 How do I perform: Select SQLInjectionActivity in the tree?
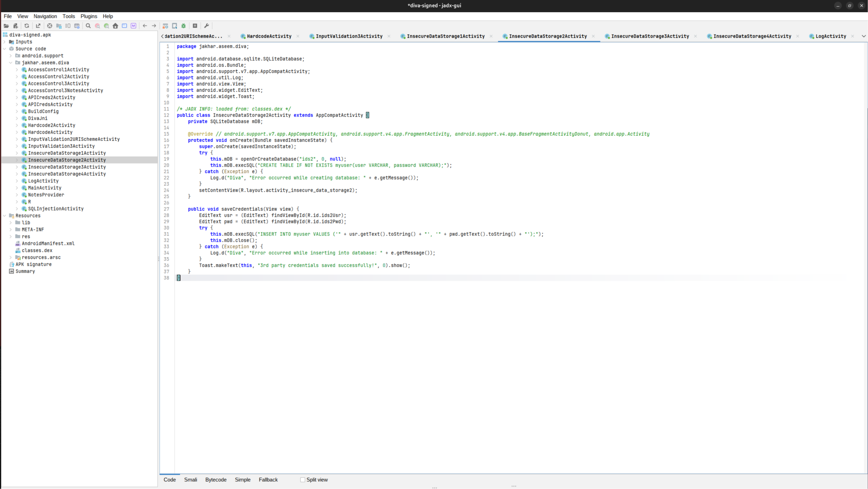(x=56, y=209)
